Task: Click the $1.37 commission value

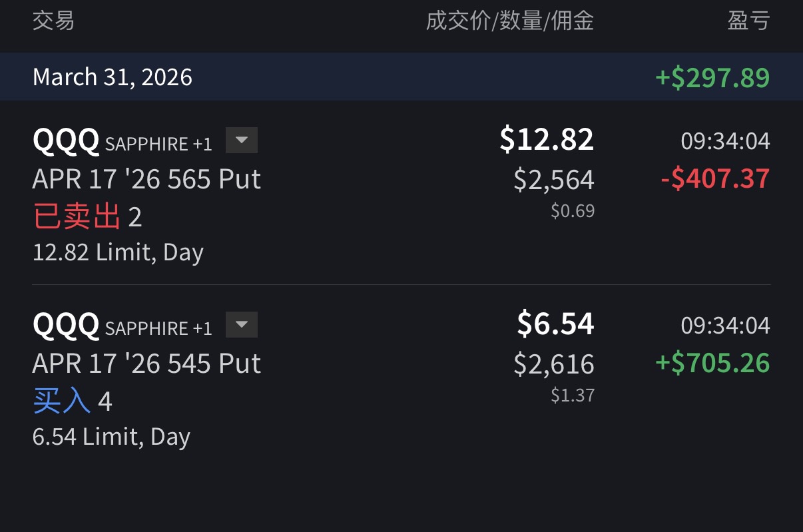Action: pos(573,396)
